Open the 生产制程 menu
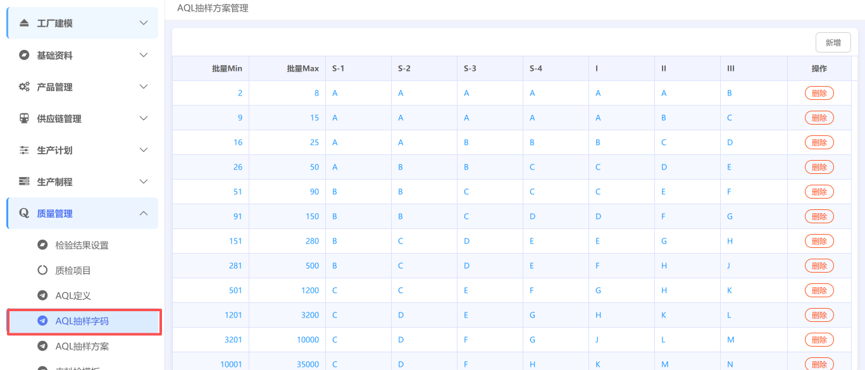This screenshot has height=370, width=865. (83, 181)
